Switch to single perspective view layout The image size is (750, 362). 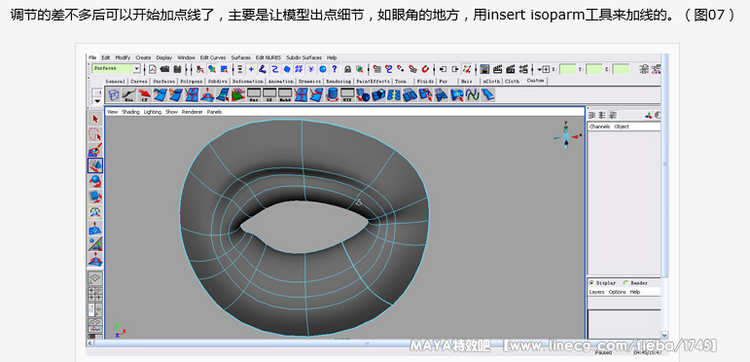click(95, 278)
